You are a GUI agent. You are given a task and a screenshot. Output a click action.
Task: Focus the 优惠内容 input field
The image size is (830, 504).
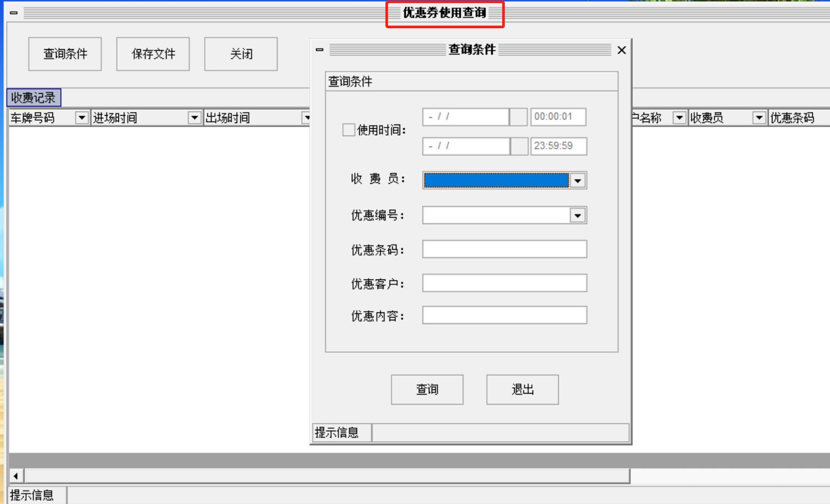click(505, 315)
